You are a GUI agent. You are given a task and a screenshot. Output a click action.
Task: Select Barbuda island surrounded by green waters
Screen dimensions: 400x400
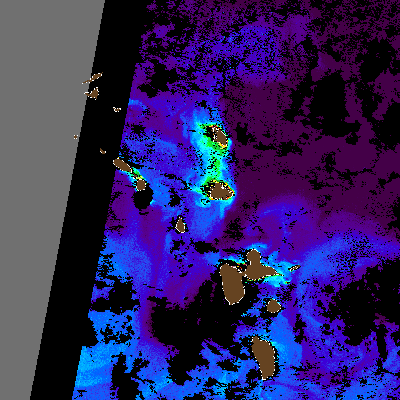tap(219, 136)
